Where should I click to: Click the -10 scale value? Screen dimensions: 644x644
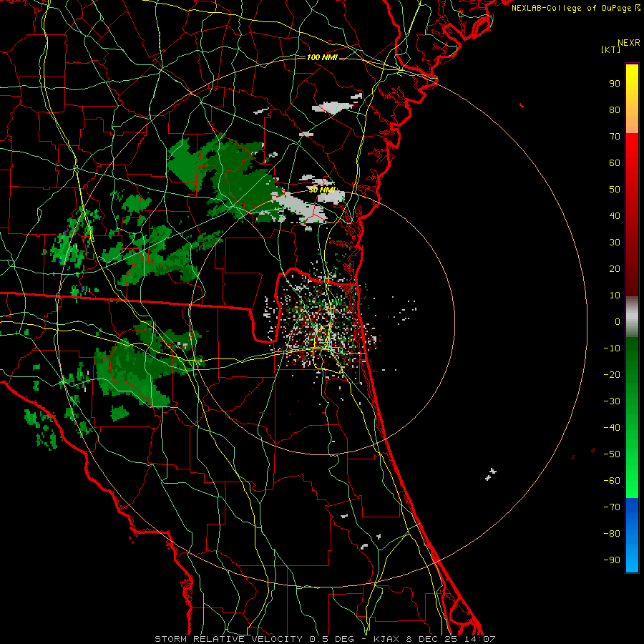coord(612,348)
